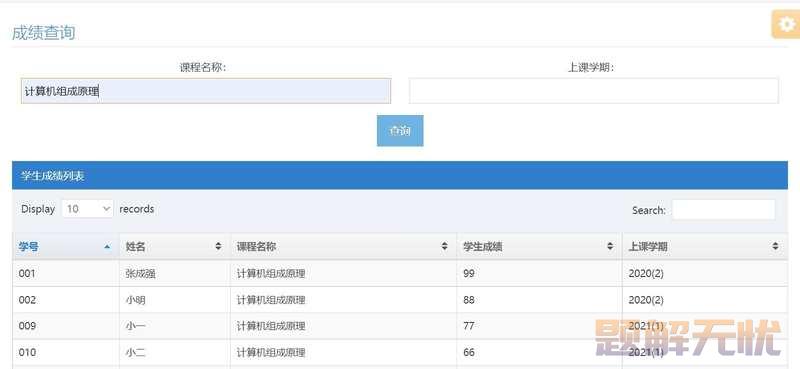The image size is (800, 369).
Task: Sort by 学生成绩 column arrows
Action: (x=610, y=247)
